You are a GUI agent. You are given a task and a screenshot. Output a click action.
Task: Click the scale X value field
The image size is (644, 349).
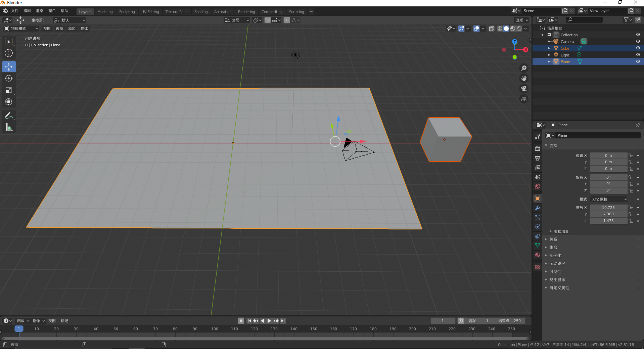coord(608,208)
